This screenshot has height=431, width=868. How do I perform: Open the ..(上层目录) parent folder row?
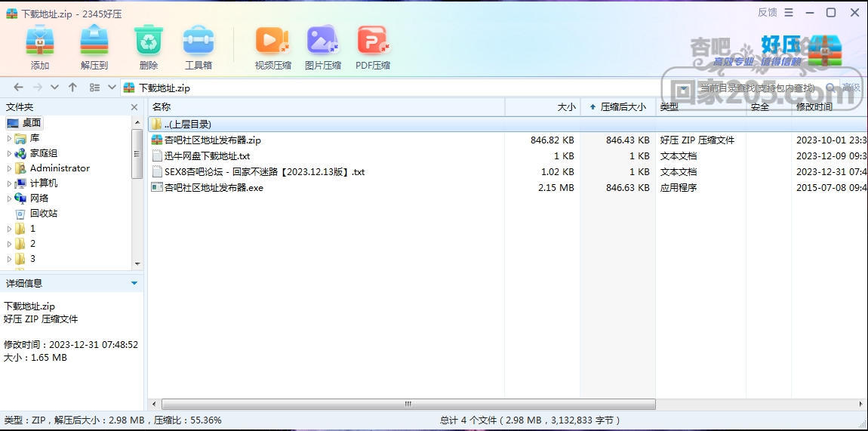tap(508, 125)
